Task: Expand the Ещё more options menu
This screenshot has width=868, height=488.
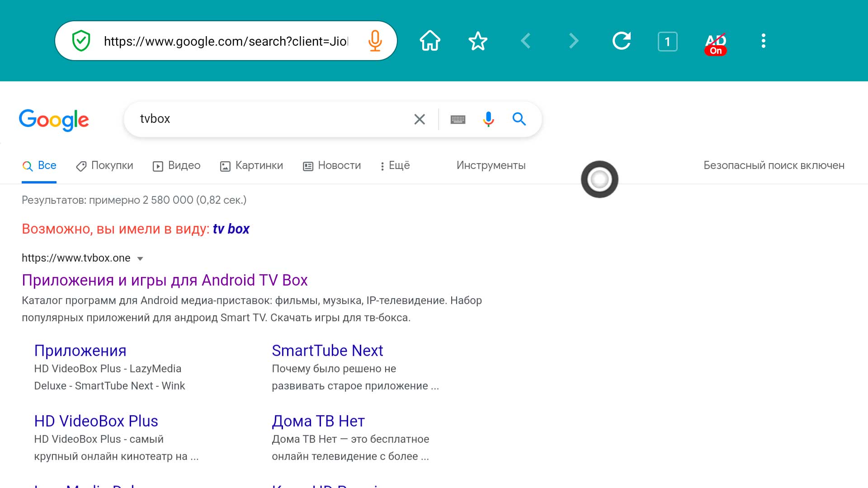Action: pyautogui.click(x=395, y=166)
